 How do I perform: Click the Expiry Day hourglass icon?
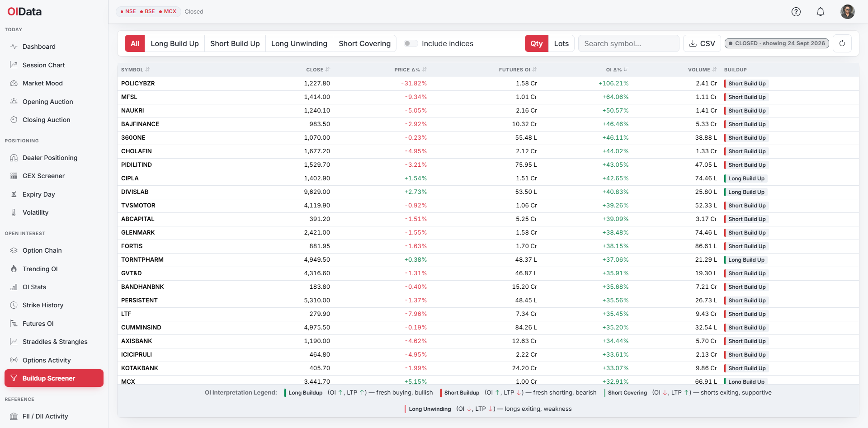[14, 194]
